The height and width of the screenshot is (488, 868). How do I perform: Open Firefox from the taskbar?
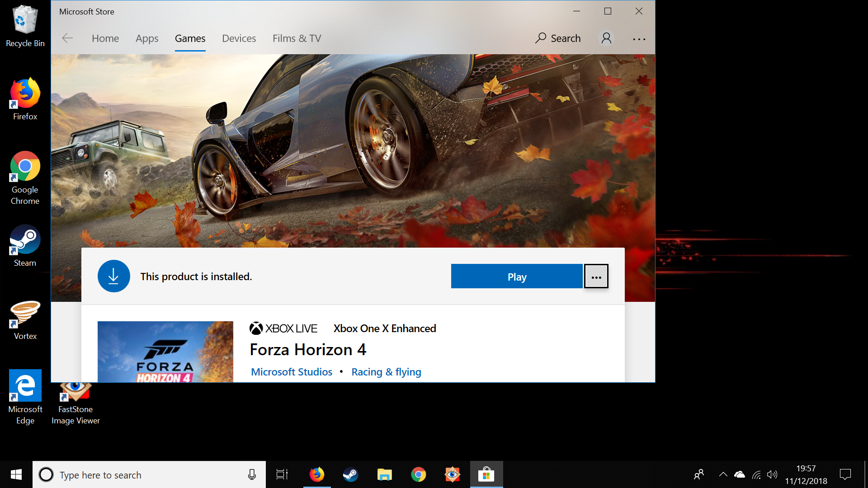[317, 474]
